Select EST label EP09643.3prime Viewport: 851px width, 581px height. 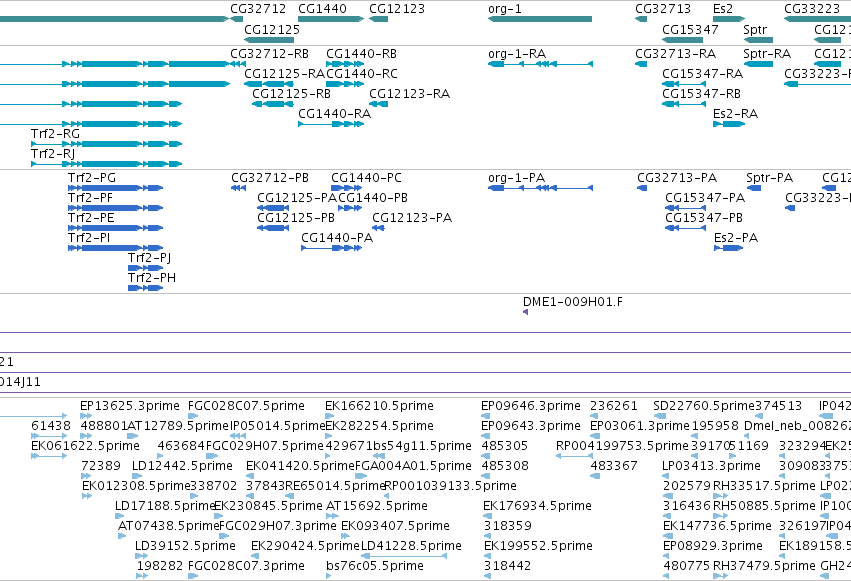(531, 426)
